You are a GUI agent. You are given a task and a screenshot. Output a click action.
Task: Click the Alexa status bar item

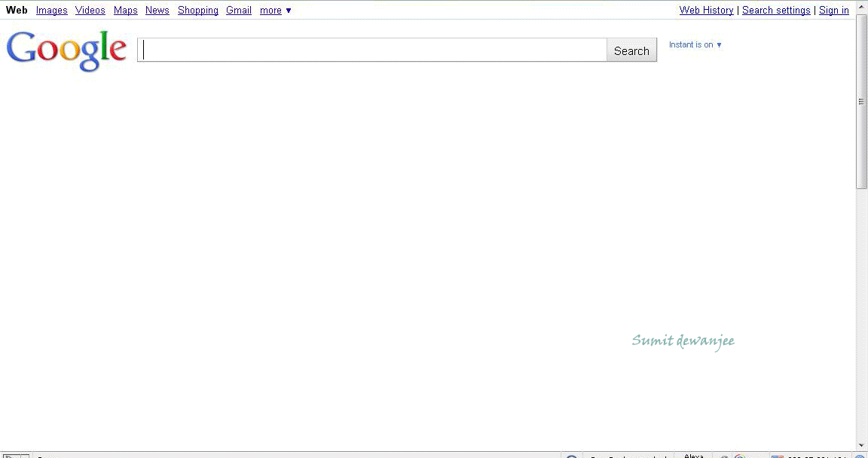point(693,455)
